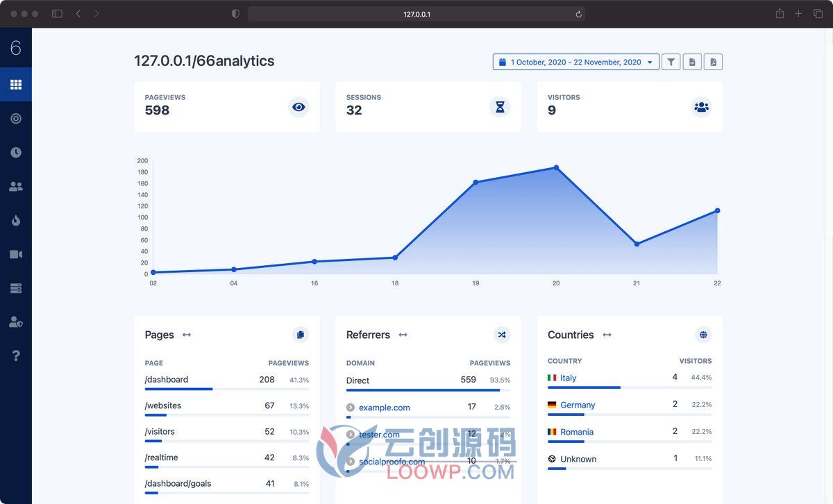Click the chart data point for day 22

[x=717, y=210]
